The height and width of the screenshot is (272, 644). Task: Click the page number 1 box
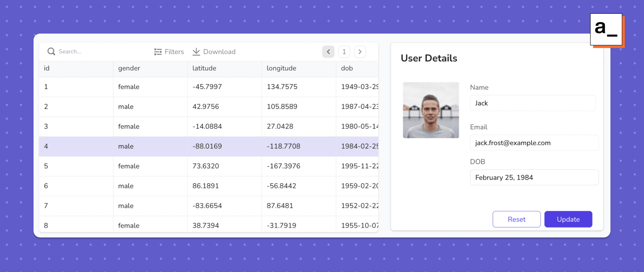344,52
